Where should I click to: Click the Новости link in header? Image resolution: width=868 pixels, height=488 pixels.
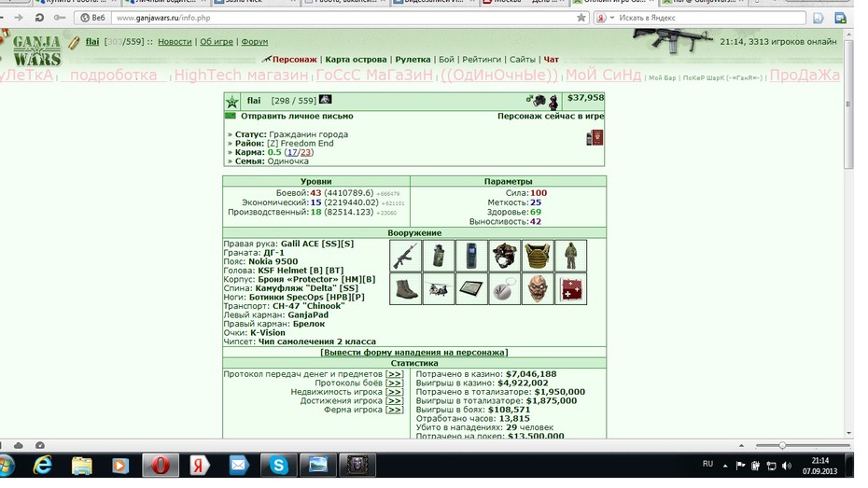pyautogui.click(x=175, y=41)
